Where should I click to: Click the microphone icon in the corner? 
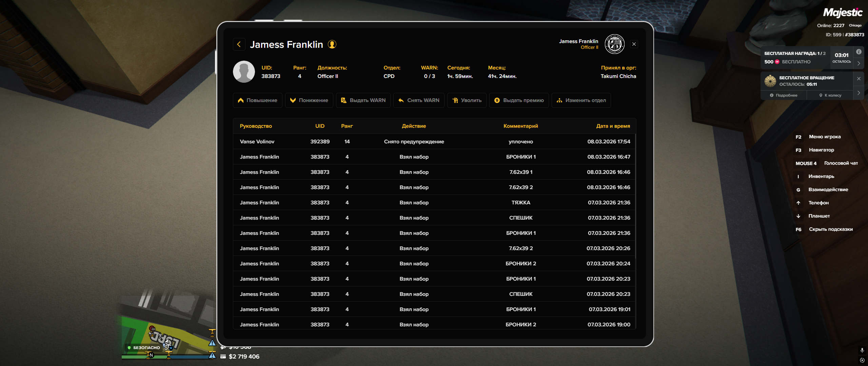pyautogui.click(x=862, y=350)
